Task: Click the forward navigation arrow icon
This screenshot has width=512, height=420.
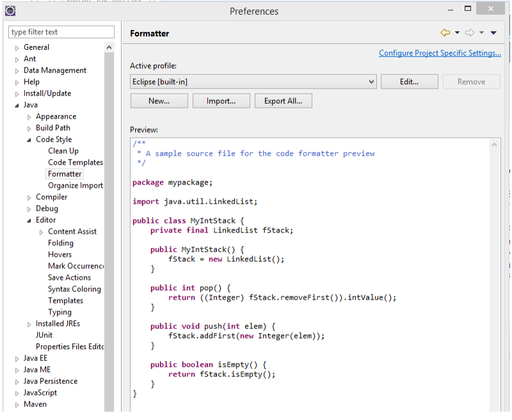Action: pyautogui.click(x=470, y=33)
